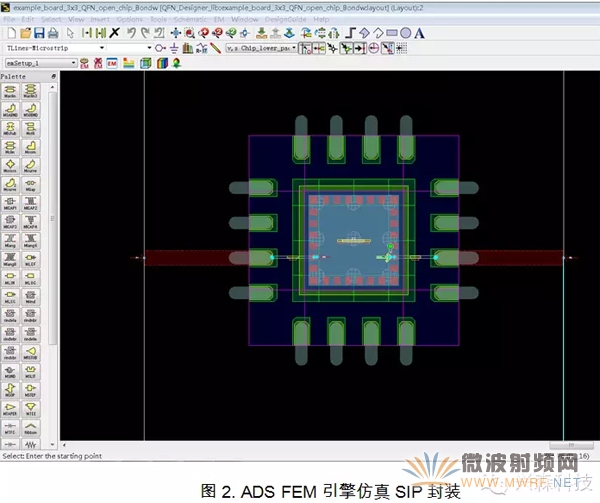Open the DesignGuide menu
Viewport: 600px width, 503px height.
(285, 19)
